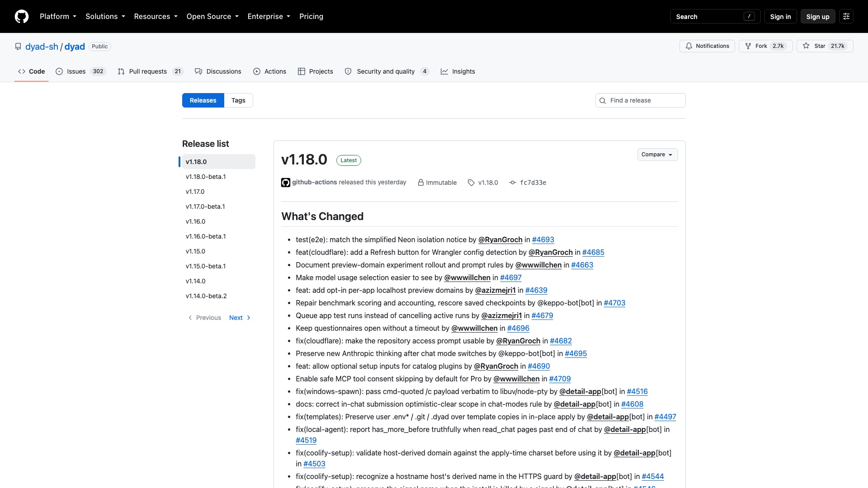Star the dyad repository

click(825, 46)
